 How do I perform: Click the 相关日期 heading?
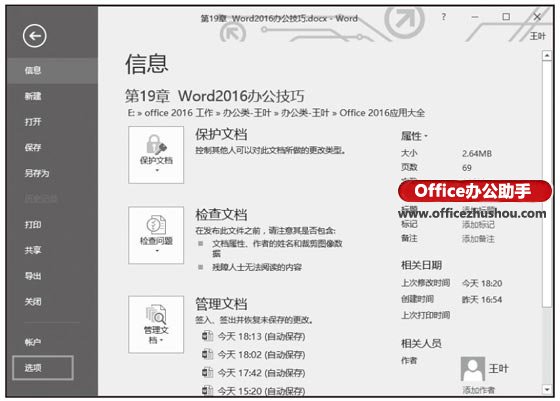(421, 265)
